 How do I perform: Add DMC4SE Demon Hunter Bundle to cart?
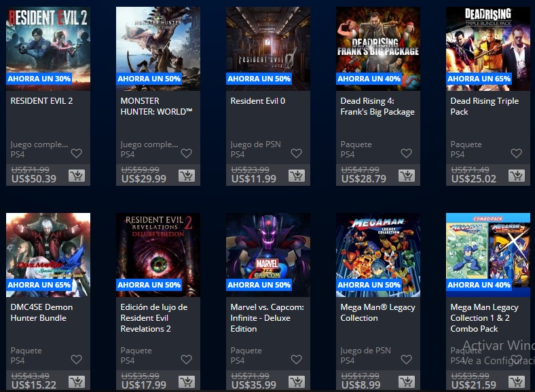coord(77,382)
